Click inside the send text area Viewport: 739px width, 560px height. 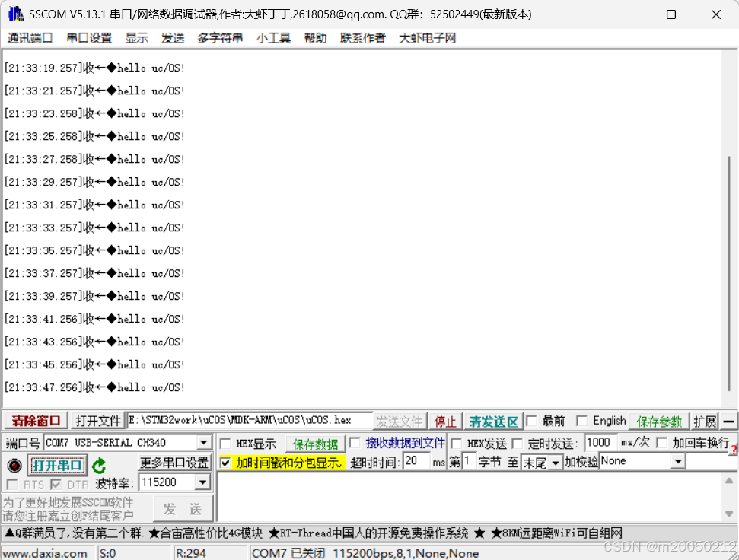click(469, 497)
